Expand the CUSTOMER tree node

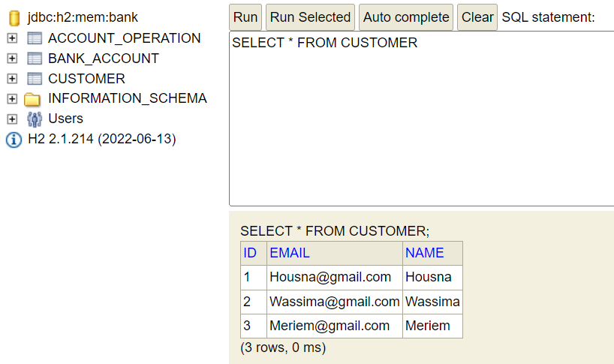12,79
